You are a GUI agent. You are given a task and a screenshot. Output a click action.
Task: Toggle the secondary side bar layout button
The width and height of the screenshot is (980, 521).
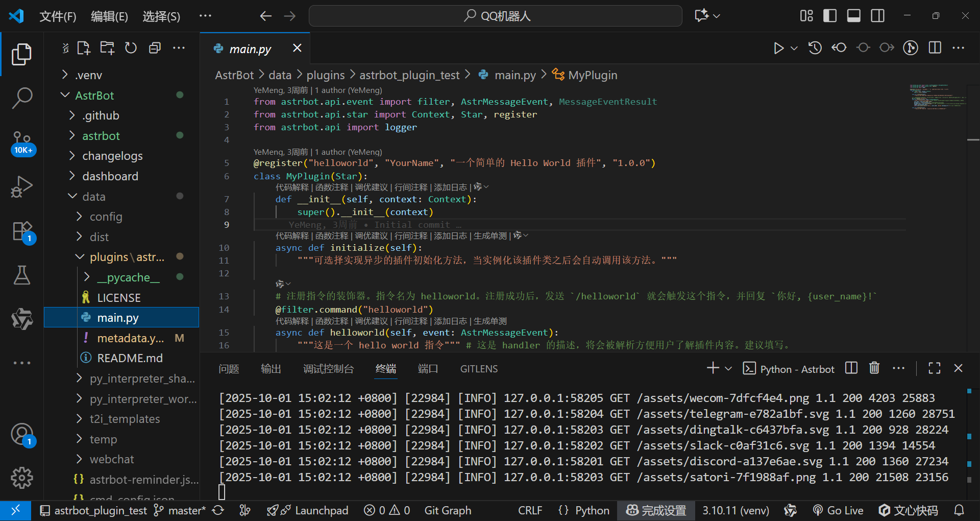(877, 16)
